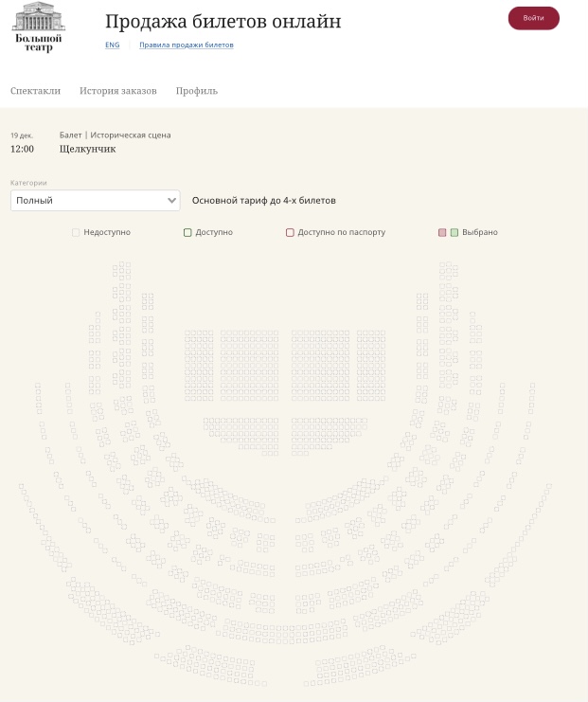Viewport: 588px width, 702px height.
Task: Expand the Категории dropdown showing Полный
Action: tap(90, 201)
